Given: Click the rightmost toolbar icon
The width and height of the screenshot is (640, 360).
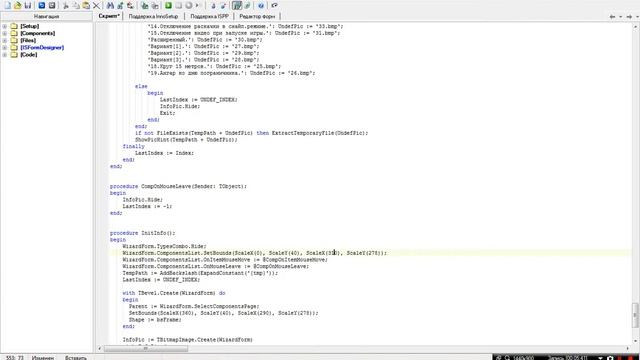Looking at the screenshot, I should point(274,5).
